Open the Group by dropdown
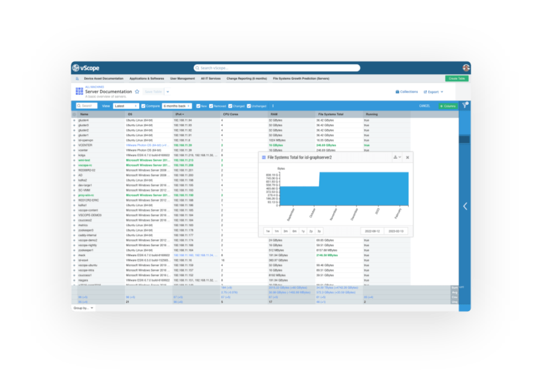Viewport: 542px width, 392px height. point(83,308)
